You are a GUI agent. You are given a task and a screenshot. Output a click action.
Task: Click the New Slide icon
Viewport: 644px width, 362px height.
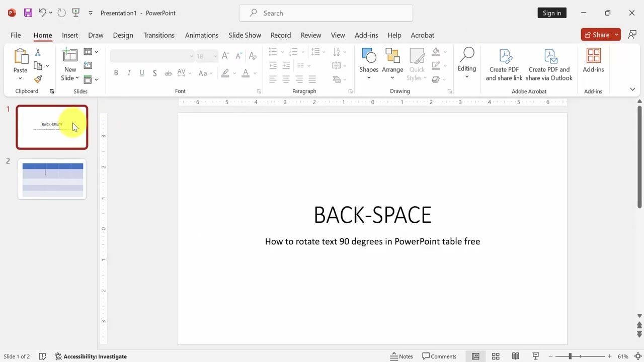70,56
